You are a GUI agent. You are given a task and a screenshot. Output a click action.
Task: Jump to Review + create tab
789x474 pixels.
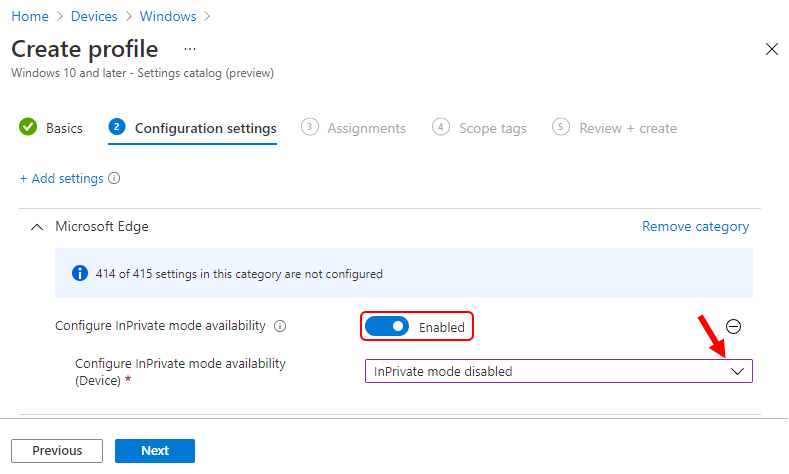pos(614,128)
